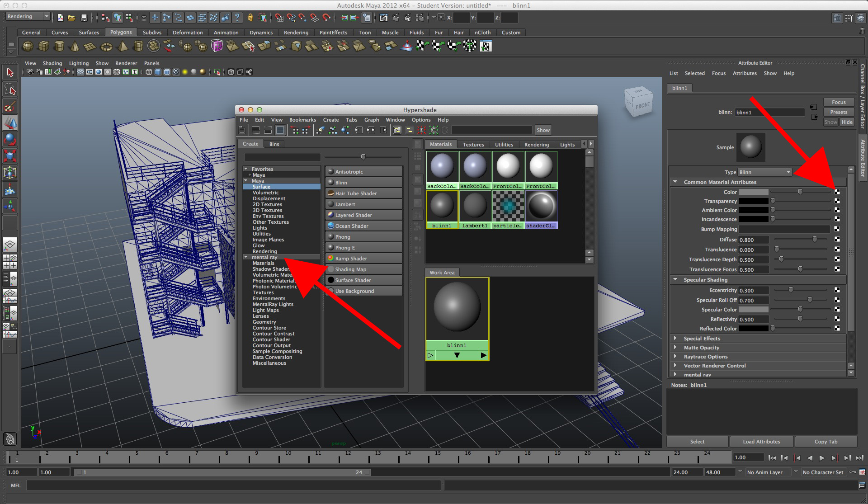The image size is (868, 504).
Task: Click the Open Scene folder icon
Action: [x=71, y=18]
